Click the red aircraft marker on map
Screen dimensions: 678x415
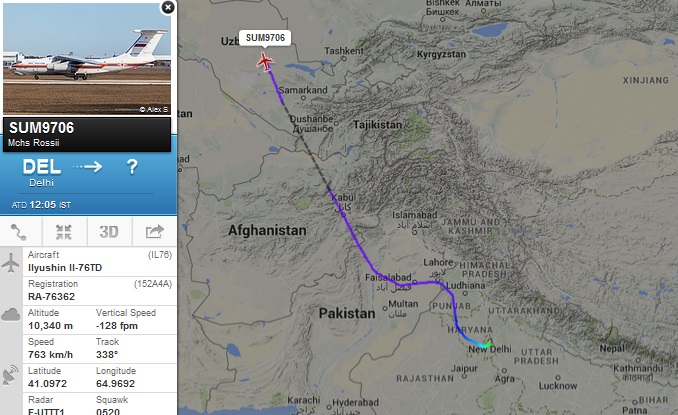[x=265, y=62]
